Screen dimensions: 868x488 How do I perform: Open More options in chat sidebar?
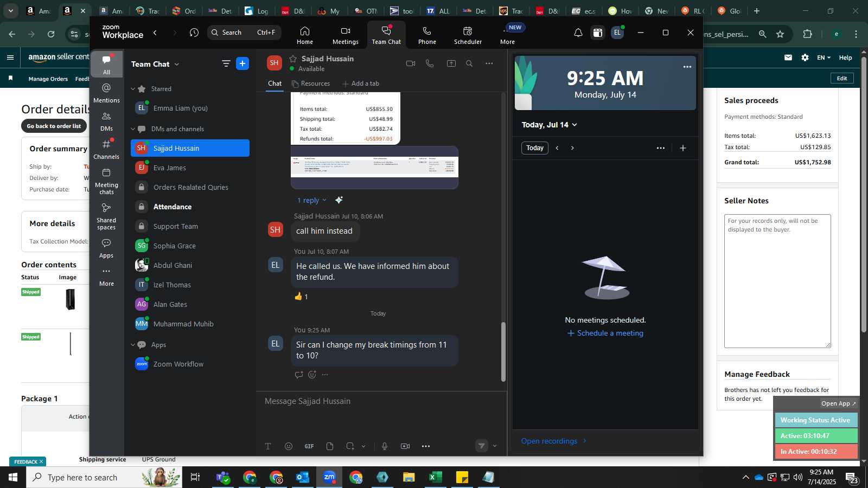[106, 277]
